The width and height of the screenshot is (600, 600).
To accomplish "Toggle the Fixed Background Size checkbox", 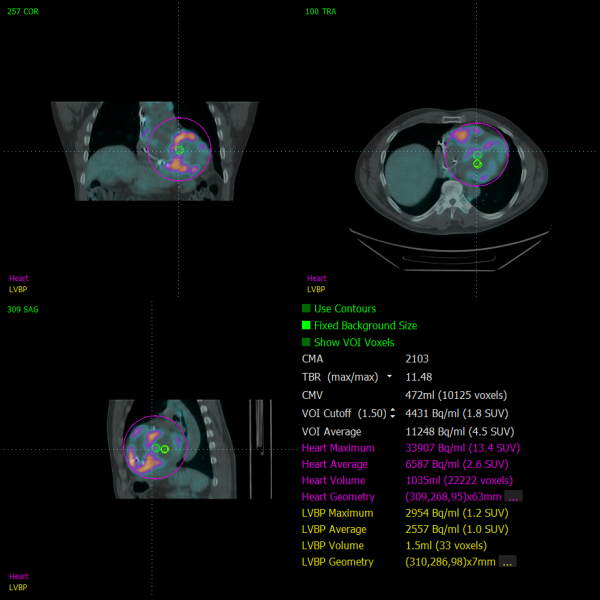I will [x=306, y=325].
